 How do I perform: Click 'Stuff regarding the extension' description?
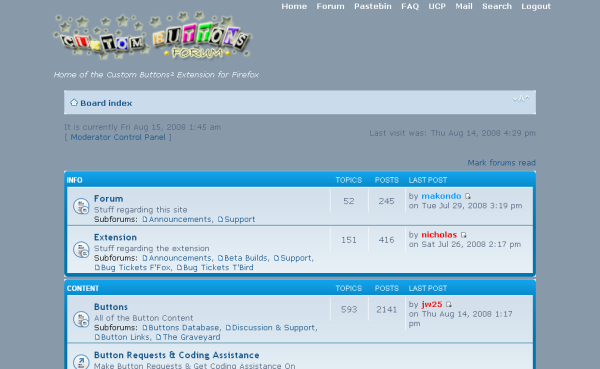pos(152,248)
